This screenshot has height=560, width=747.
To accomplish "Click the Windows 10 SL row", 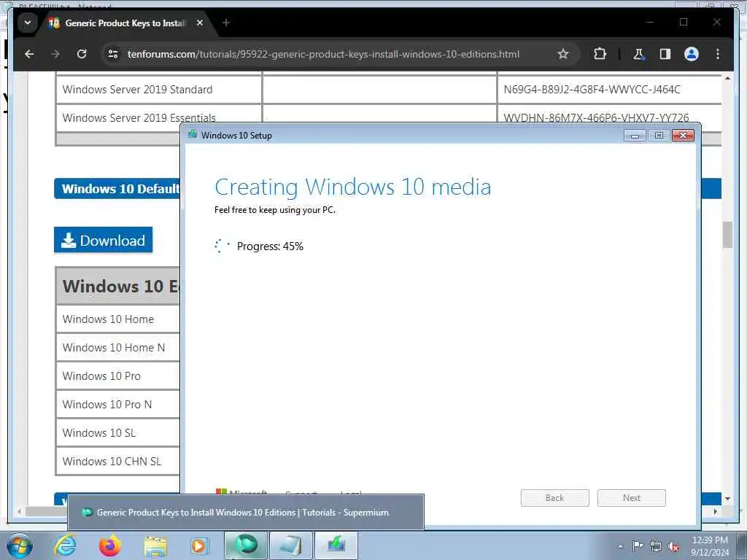I will click(118, 433).
